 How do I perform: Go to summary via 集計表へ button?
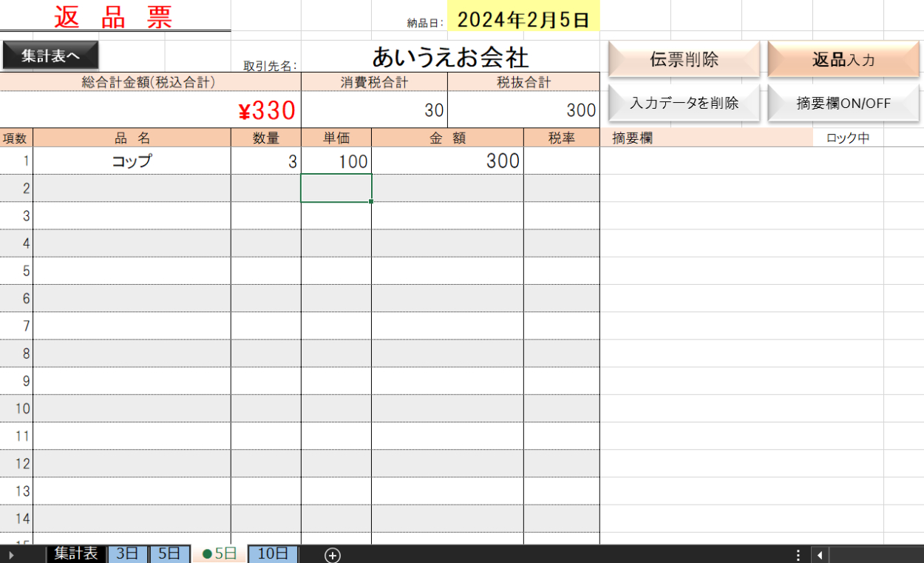[50, 56]
